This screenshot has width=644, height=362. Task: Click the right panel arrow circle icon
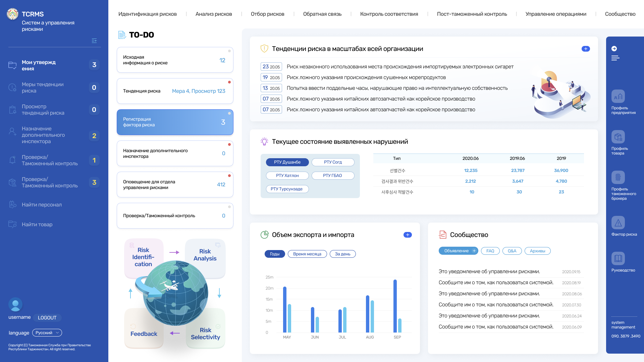[x=614, y=49]
